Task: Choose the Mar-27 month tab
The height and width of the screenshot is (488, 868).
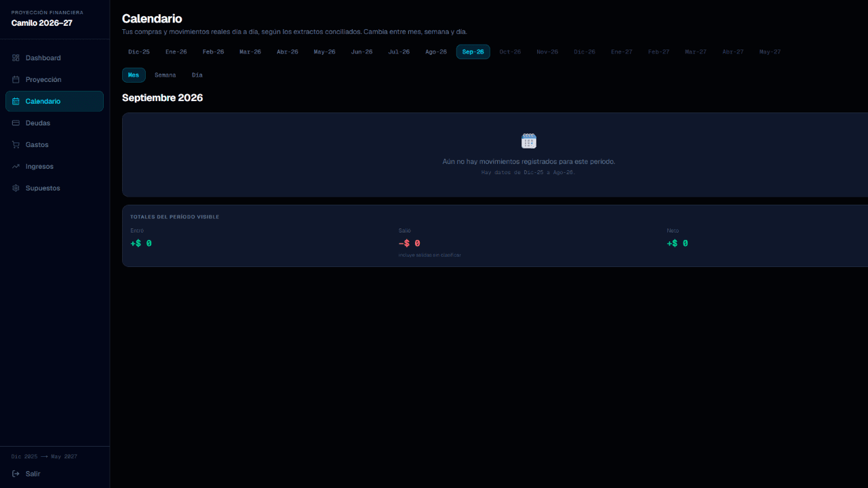Action: pyautogui.click(x=696, y=52)
